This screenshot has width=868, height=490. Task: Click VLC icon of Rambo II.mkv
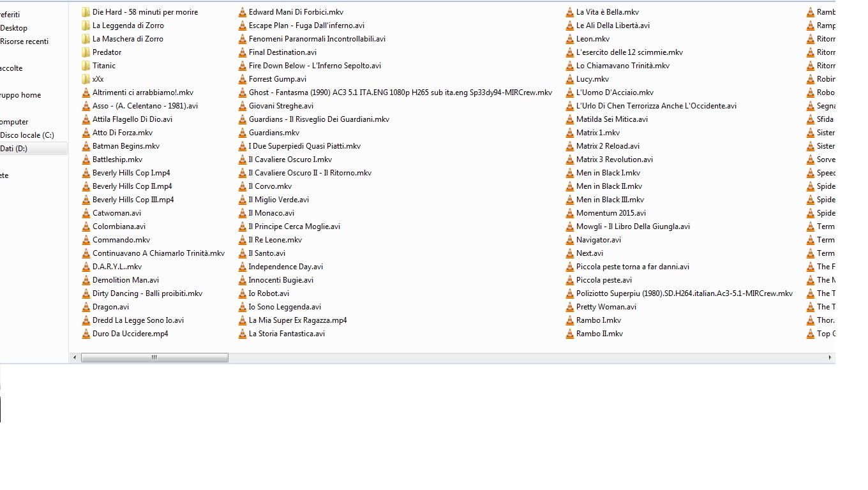coord(570,334)
